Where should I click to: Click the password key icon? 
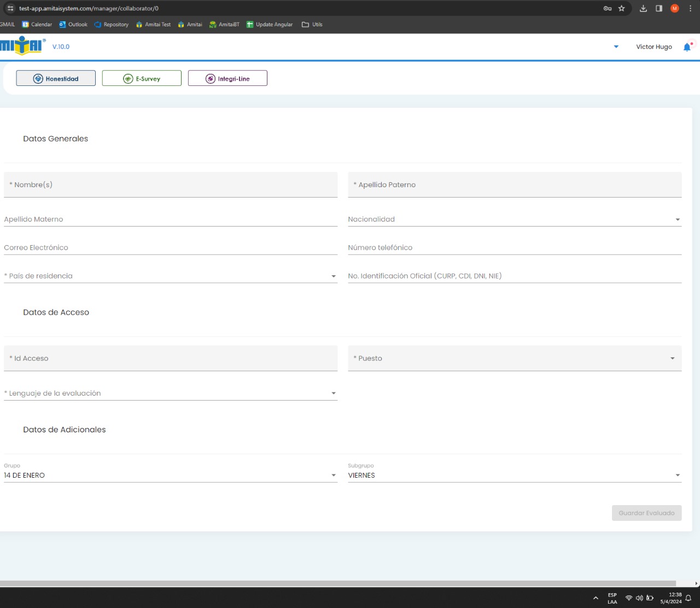coord(607,8)
